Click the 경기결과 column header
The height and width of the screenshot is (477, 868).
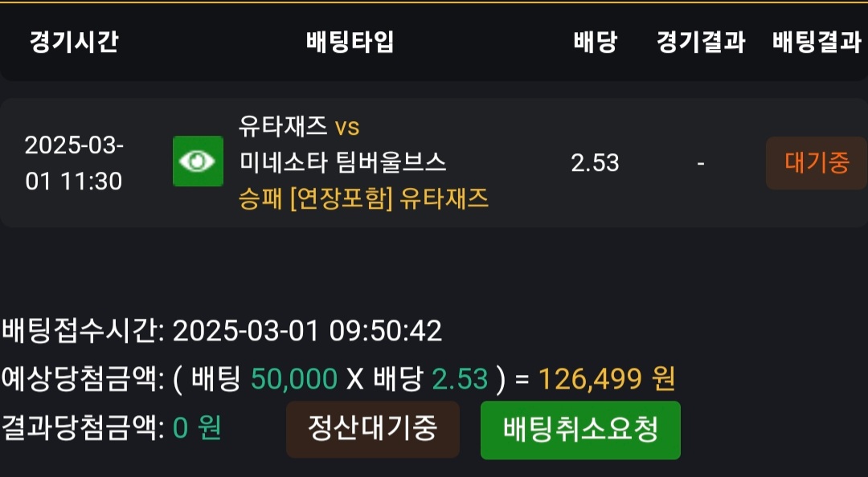tap(700, 42)
